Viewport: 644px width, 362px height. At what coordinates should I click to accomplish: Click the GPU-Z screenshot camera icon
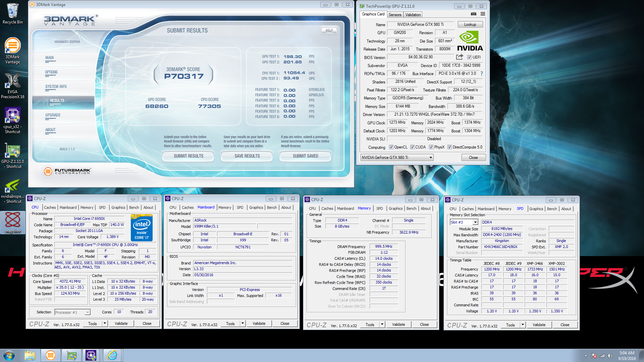pos(473,14)
